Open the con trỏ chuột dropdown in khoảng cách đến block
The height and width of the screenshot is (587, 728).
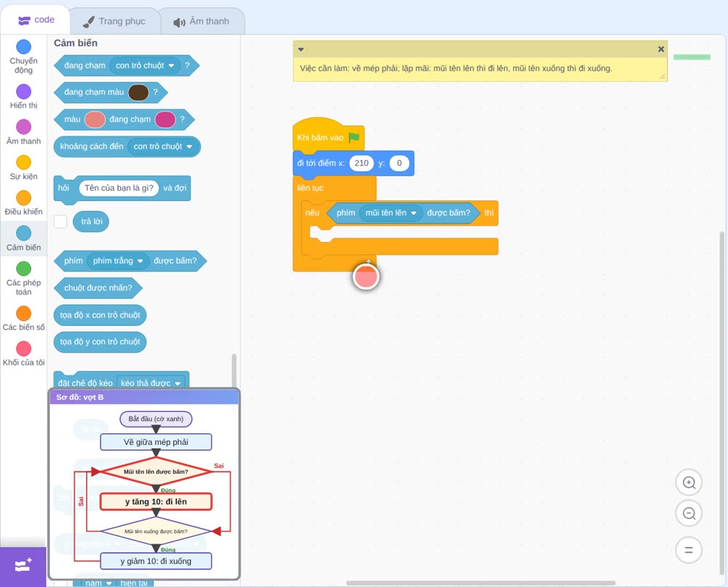[x=163, y=147]
